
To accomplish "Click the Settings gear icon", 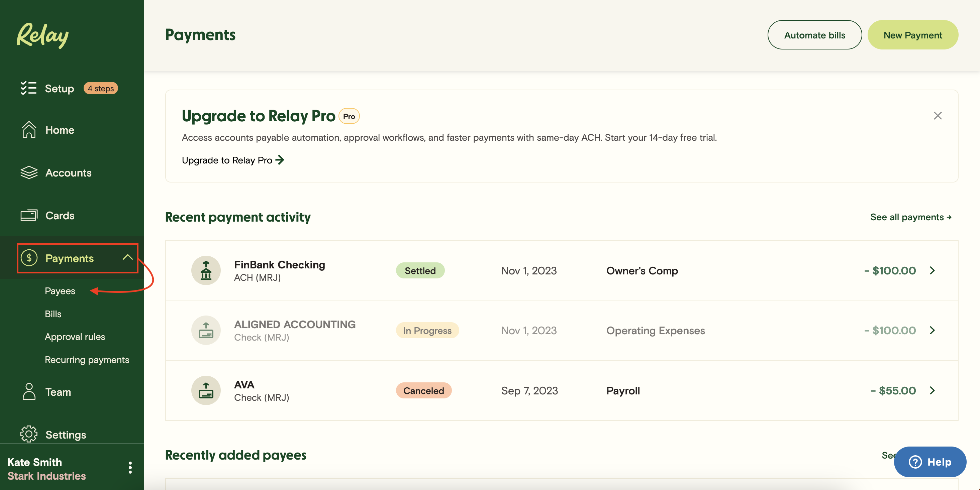I will (x=29, y=434).
